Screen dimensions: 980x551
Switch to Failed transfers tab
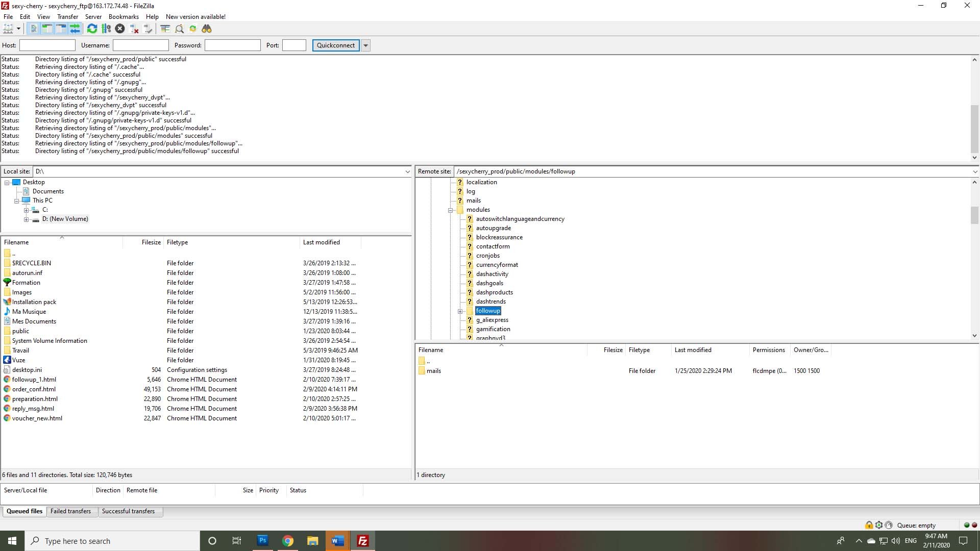point(70,511)
